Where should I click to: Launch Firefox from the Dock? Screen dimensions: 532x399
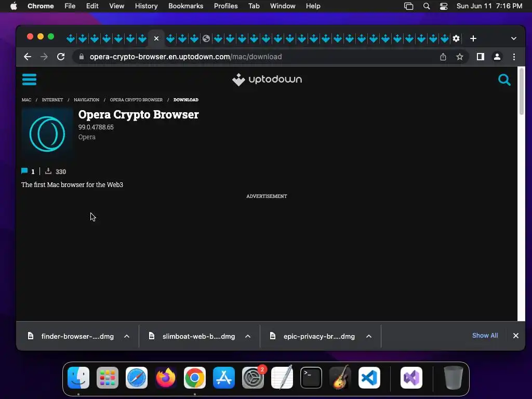(166, 378)
